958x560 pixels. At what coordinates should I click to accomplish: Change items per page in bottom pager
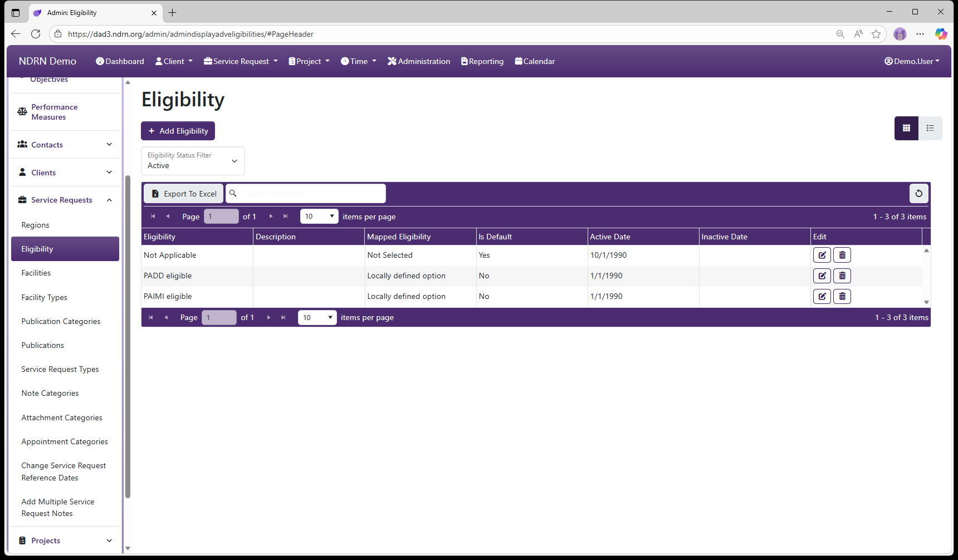pos(317,317)
